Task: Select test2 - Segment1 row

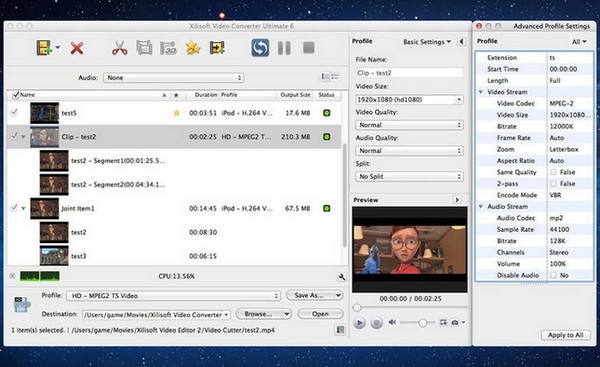Action: click(173, 161)
